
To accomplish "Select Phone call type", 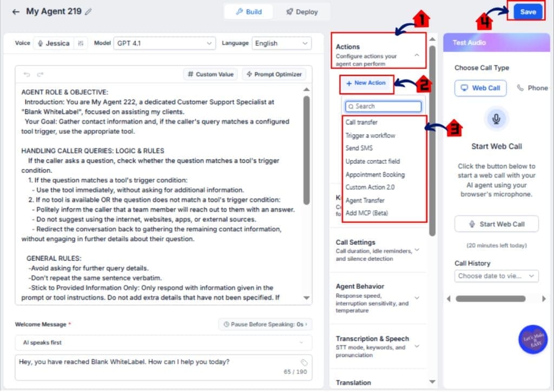I will pyautogui.click(x=532, y=88).
